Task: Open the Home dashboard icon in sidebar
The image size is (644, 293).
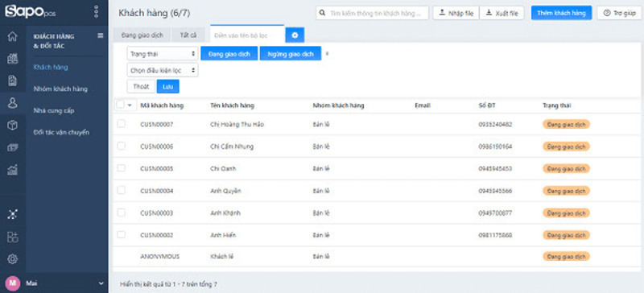Action: [12, 36]
